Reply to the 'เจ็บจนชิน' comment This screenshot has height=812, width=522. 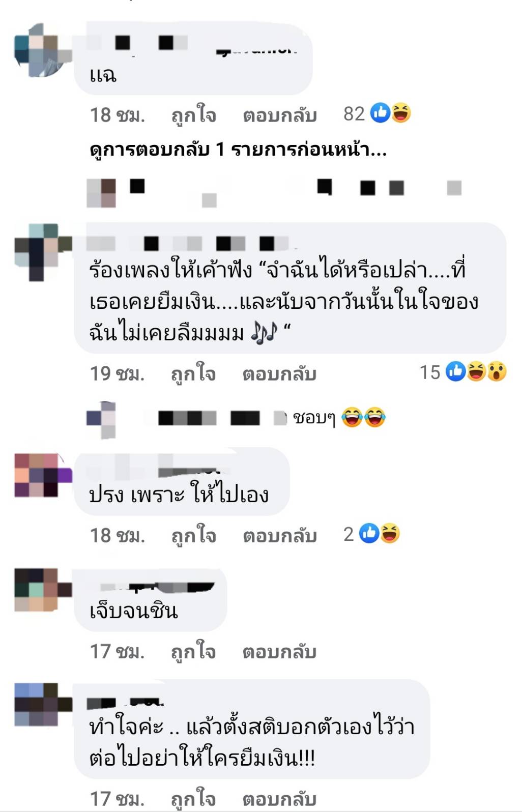279,651
